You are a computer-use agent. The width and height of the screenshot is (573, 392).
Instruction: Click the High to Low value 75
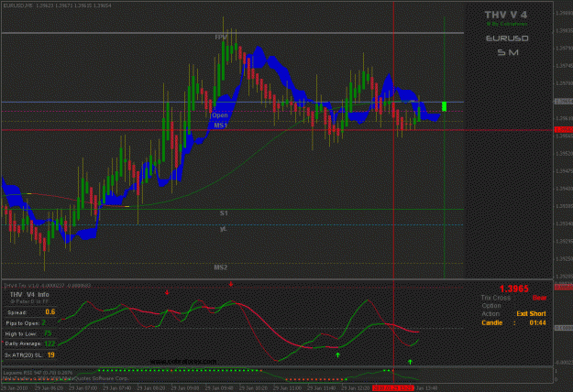click(x=48, y=333)
